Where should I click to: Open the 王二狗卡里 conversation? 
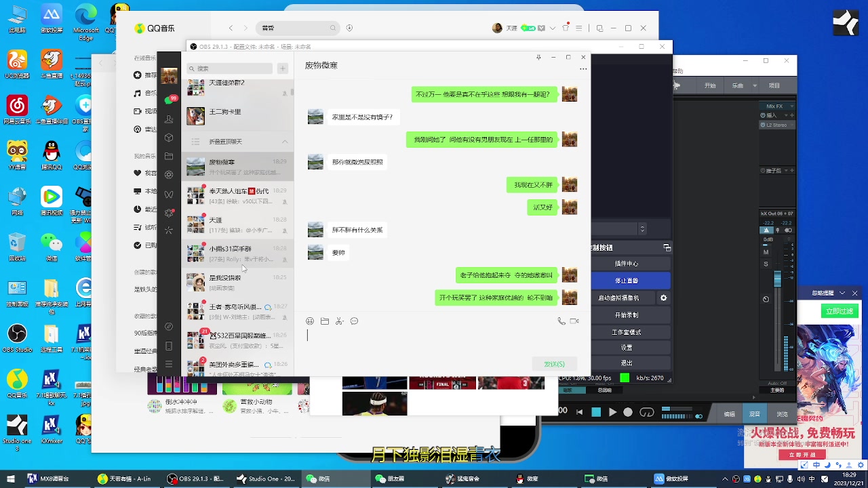(237, 116)
